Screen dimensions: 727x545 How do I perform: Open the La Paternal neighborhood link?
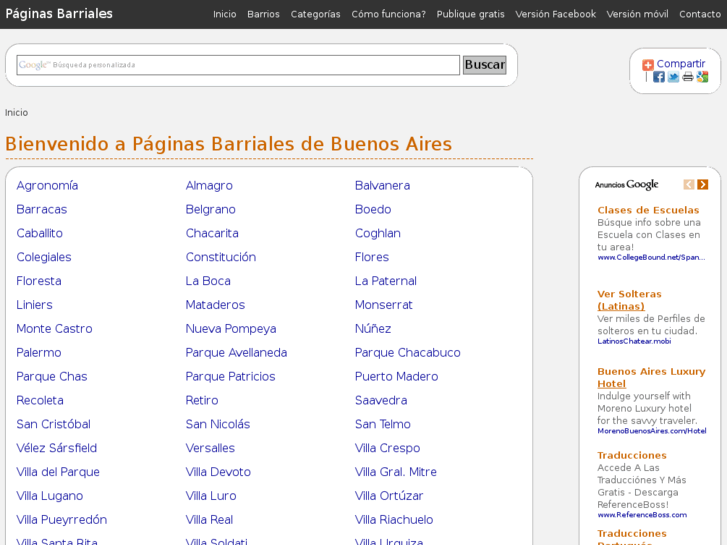coord(386,281)
